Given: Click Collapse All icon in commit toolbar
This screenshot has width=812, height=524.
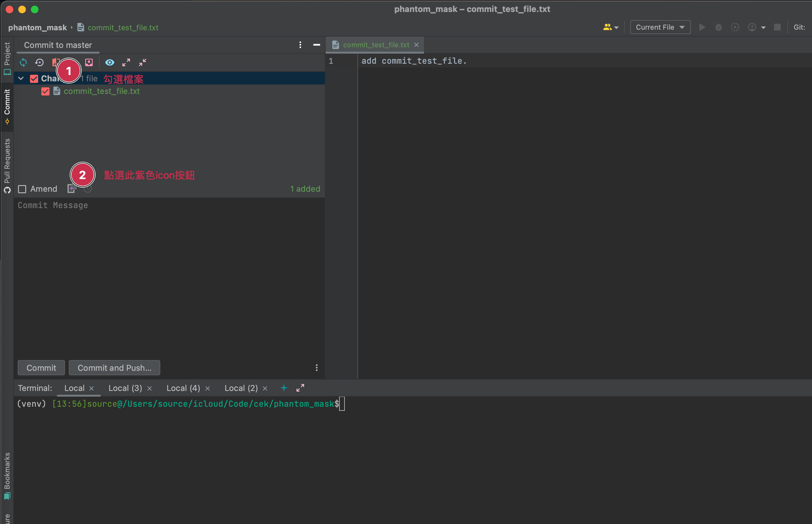Looking at the screenshot, I should (x=143, y=63).
